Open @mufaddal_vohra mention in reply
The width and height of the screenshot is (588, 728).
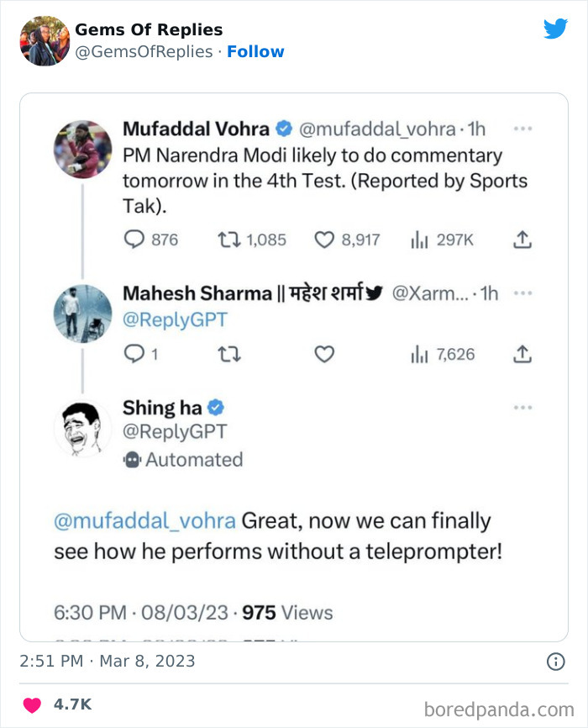144,521
